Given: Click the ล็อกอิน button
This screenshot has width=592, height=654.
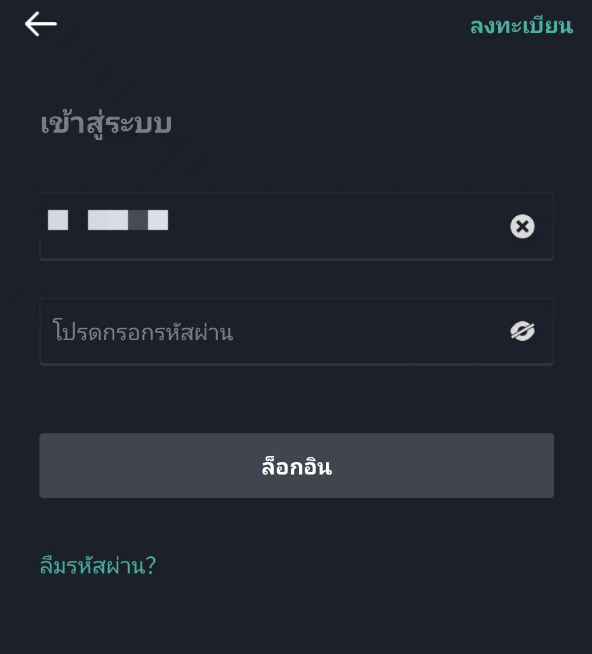Looking at the screenshot, I should click(x=297, y=465).
